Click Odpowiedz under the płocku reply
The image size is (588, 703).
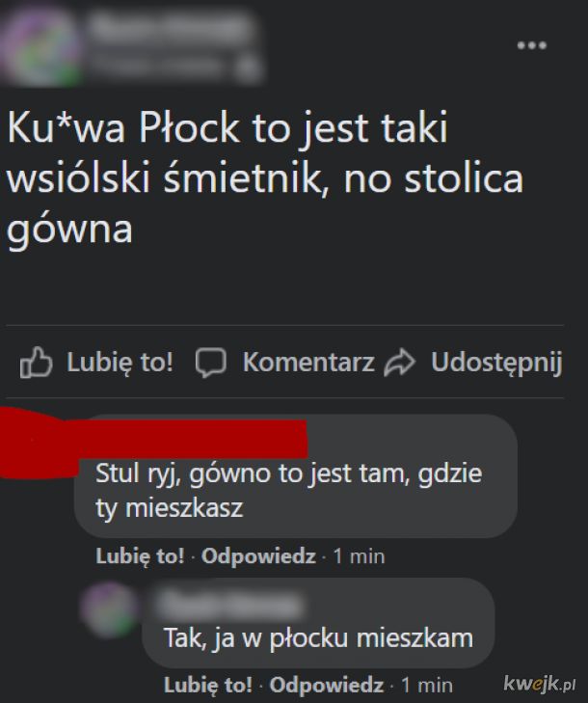(x=327, y=685)
